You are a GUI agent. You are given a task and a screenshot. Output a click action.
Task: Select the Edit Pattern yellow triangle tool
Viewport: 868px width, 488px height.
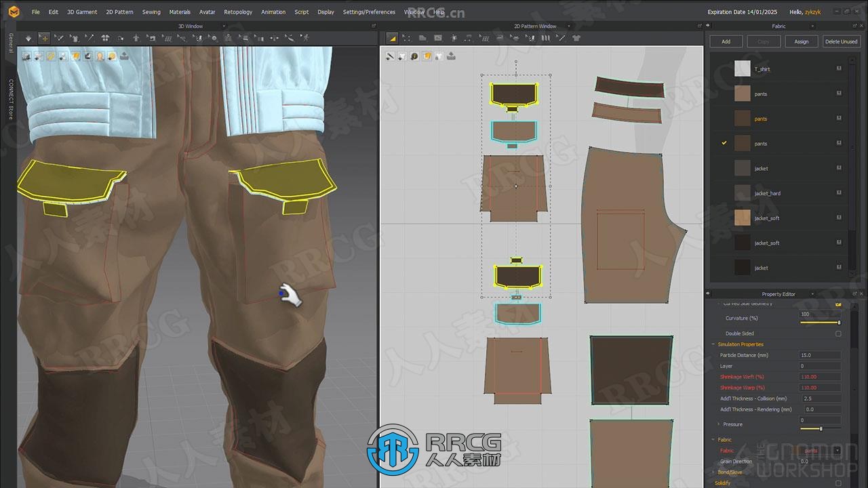(x=392, y=38)
